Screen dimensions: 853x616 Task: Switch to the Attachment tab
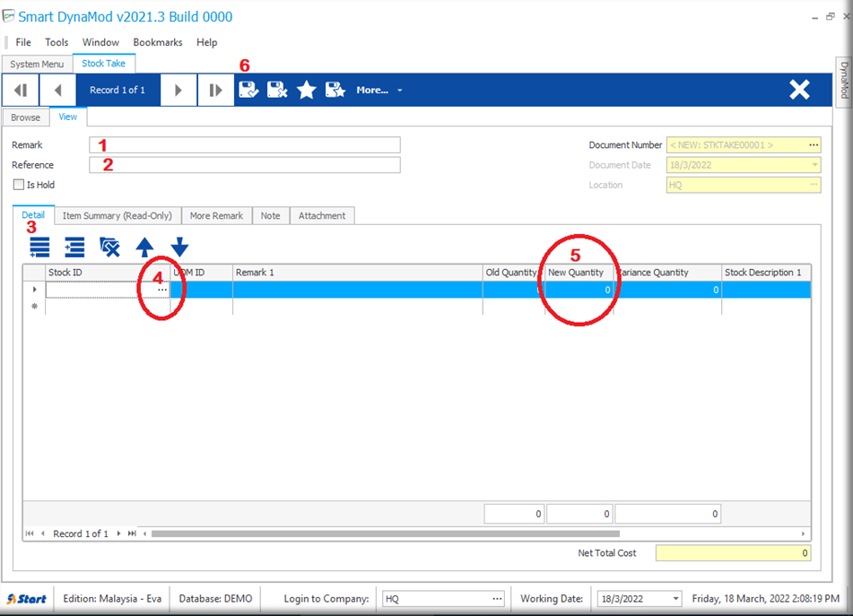click(x=322, y=216)
